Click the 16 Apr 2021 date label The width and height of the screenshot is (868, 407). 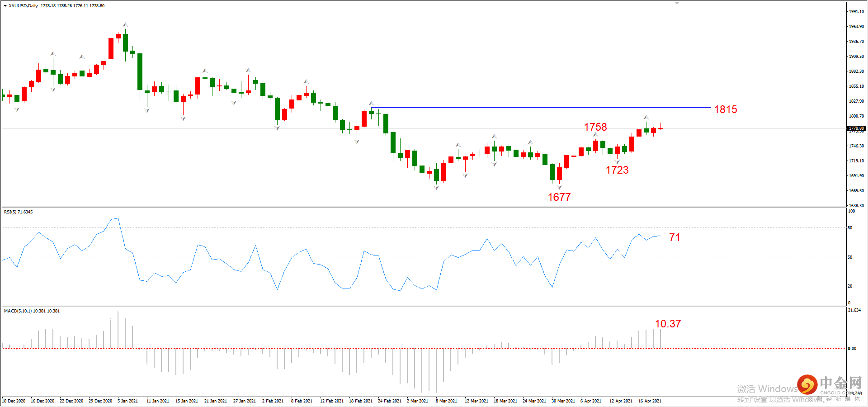650,401
